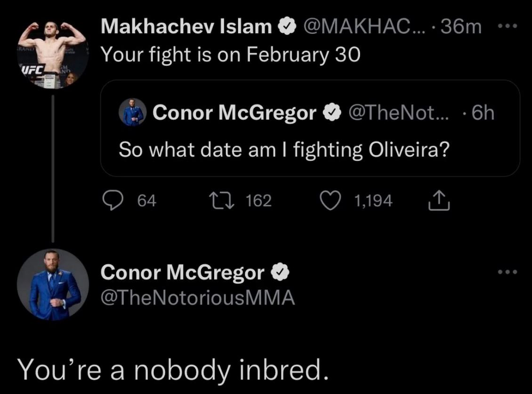Click the 36m timestamp
Viewport: 532px width, 394px height.
461,26
